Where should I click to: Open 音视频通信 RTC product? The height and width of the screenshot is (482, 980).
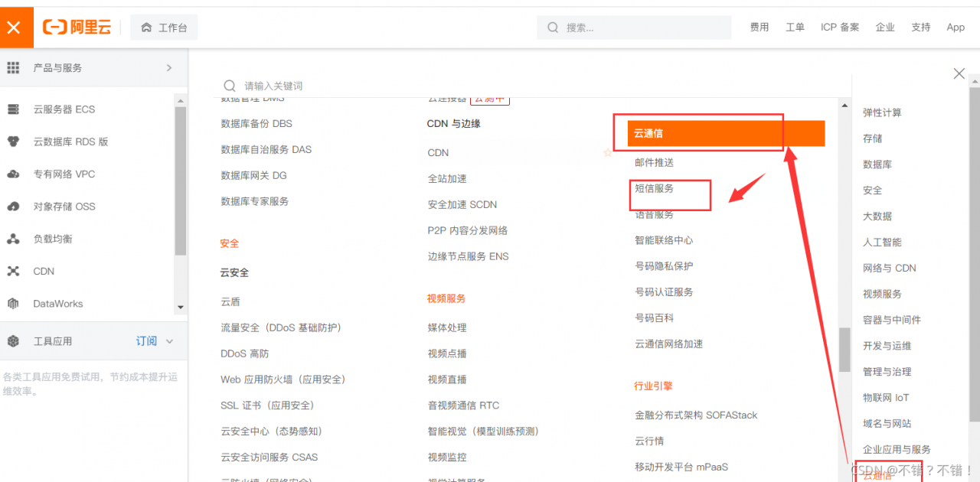point(463,405)
